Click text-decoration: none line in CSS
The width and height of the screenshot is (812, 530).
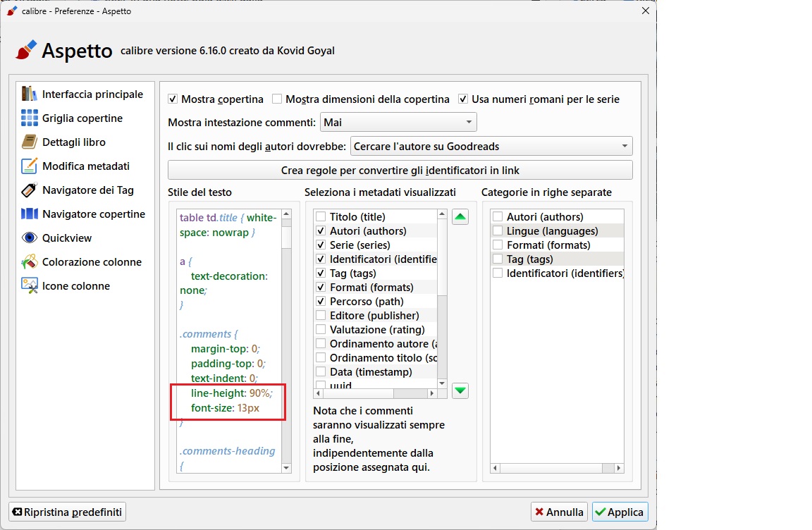(x=223, y=283)
